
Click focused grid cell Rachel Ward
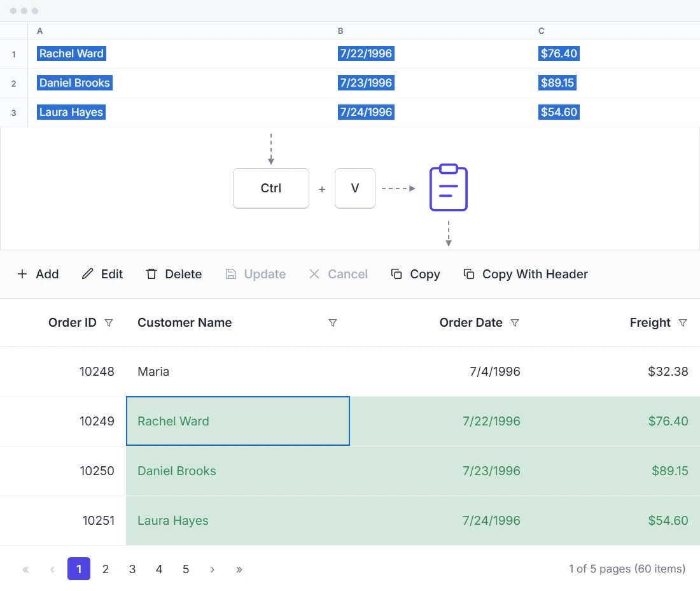[238, 421]
